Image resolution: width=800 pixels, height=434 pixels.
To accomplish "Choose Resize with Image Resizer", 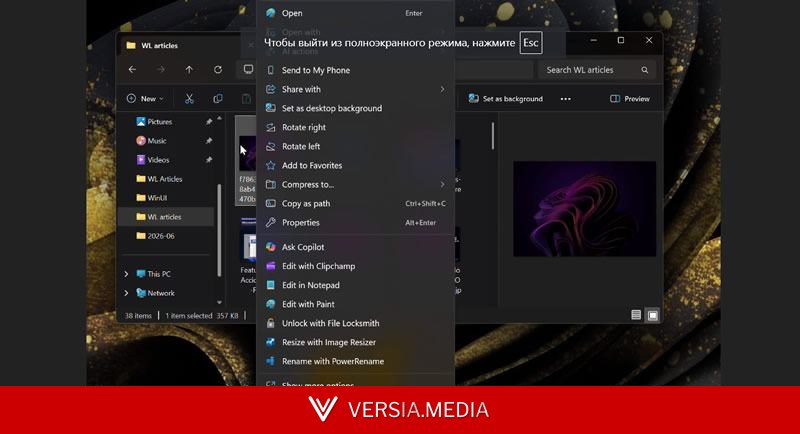I will click(x=355, y=342).
